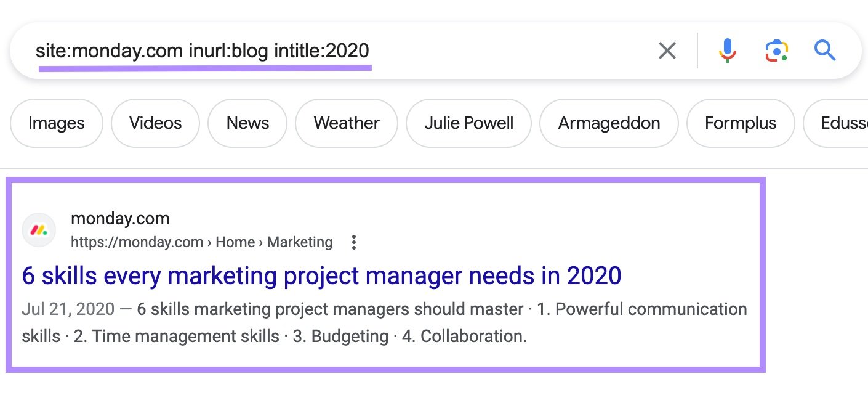The image size is (868, 408).
Task: Switch to the News results tab
Action: pyautogui.click(x=247, y=123)
